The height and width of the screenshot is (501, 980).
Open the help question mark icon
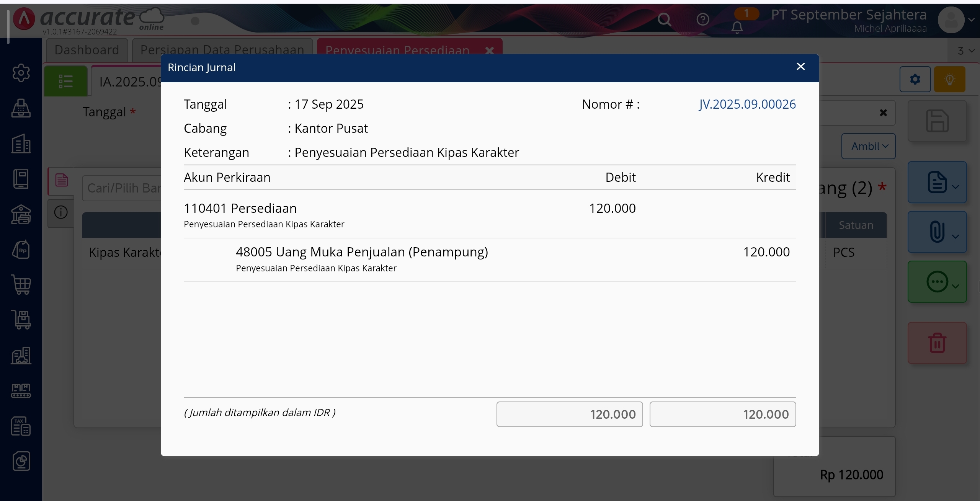click(703, 19)
